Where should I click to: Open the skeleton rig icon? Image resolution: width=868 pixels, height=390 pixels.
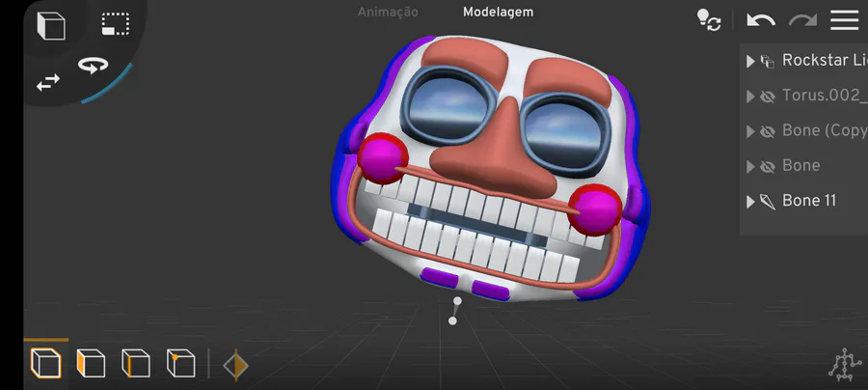844,365
